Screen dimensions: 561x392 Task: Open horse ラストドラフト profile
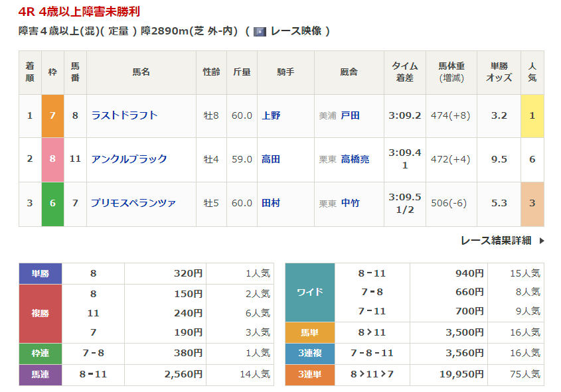pyautogui.click(x=124, y=115)
